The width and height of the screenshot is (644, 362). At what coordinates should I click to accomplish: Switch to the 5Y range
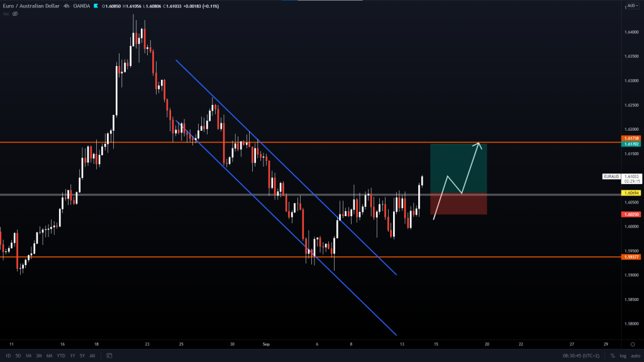click(82, 356)
